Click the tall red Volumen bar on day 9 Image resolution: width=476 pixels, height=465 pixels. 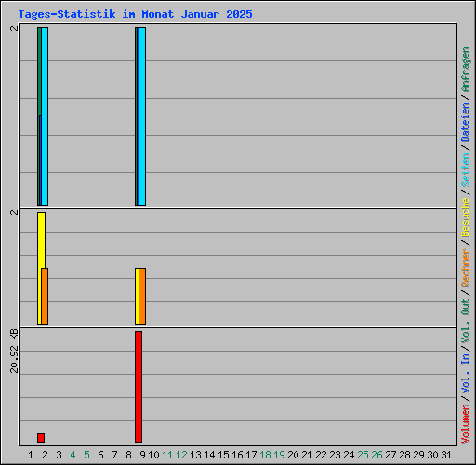[139, 387]
